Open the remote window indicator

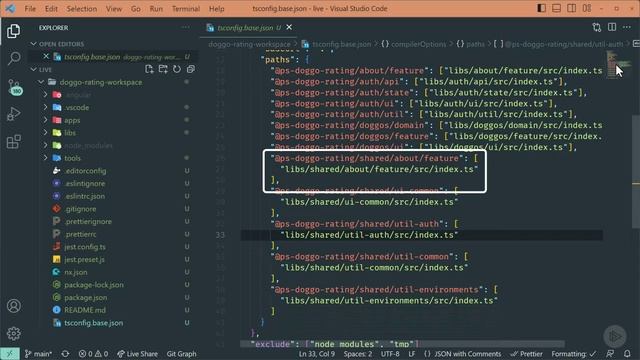(x=10, y=354)
